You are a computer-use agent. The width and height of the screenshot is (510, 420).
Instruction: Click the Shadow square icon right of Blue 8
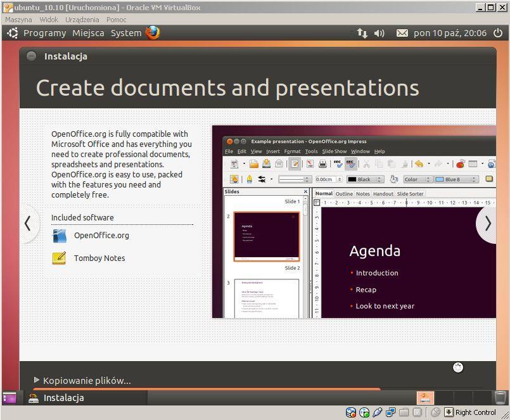point(489,179)
